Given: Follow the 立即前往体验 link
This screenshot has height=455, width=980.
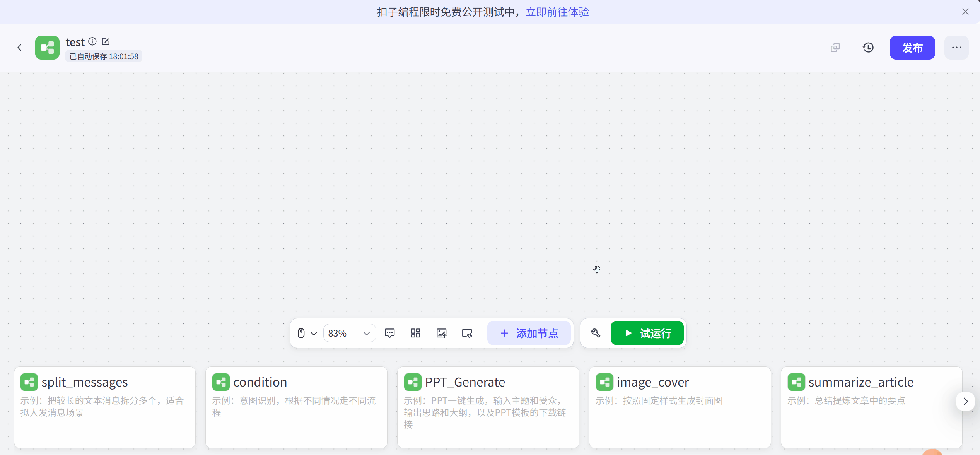Looking at the screenshot, I should coord(557,12).
